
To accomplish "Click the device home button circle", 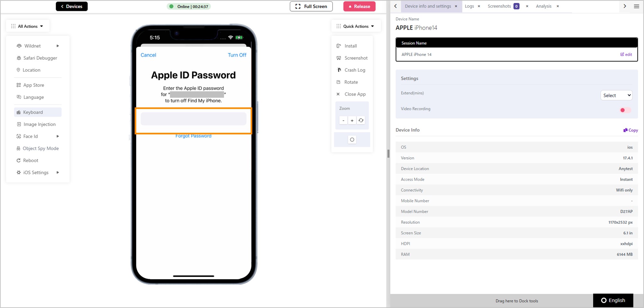I will pos(352,140).
